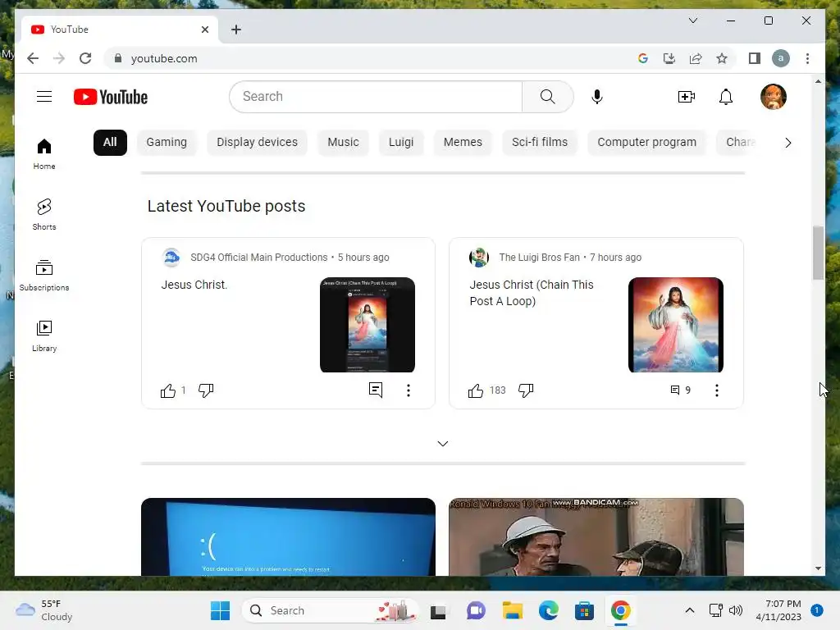
Task: Open the tab search dropdown arrow
Action: (x=692, y=21)
